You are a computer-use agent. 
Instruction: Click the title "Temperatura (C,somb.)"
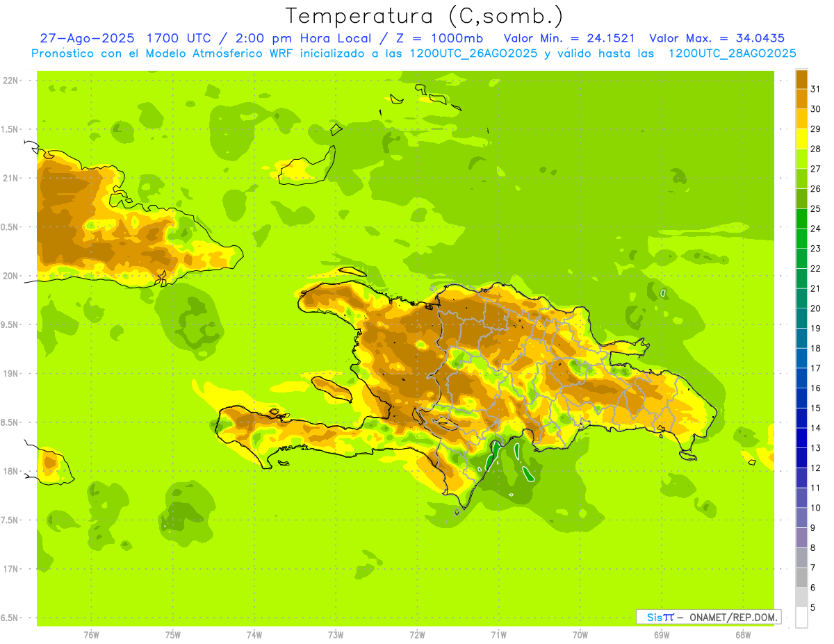pyautogui.click(x=424, y=16)
